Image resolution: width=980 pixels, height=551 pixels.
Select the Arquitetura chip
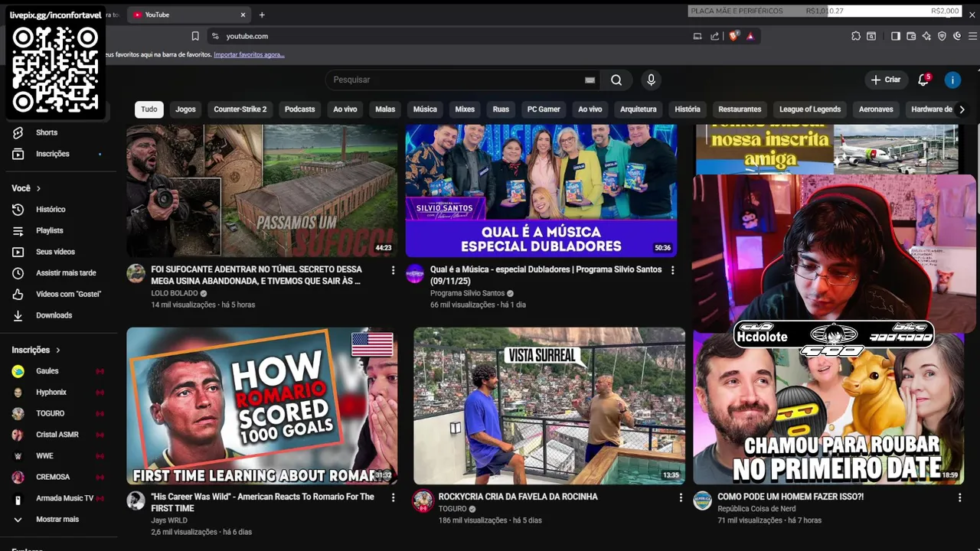point(639,109)
